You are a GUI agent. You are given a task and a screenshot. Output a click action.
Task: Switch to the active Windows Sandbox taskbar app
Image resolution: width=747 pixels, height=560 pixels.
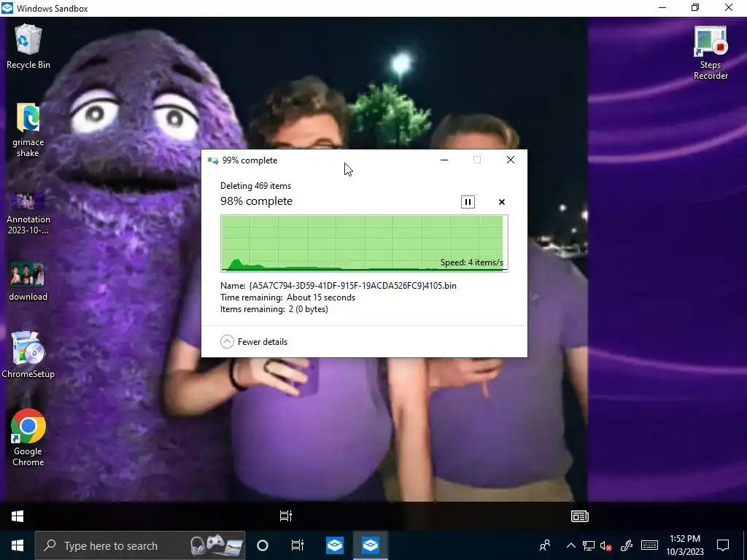pyautogui.click(x=370, y=545)
